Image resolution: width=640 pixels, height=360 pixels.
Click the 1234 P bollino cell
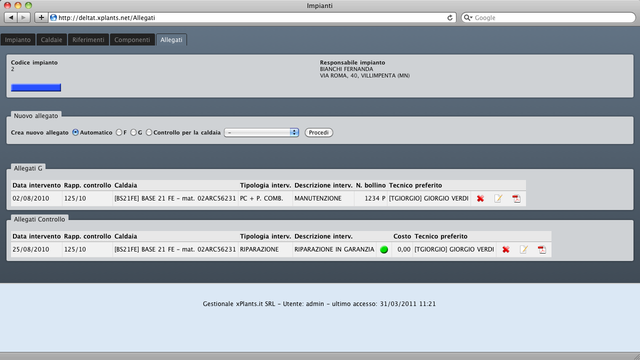(371, 198)
